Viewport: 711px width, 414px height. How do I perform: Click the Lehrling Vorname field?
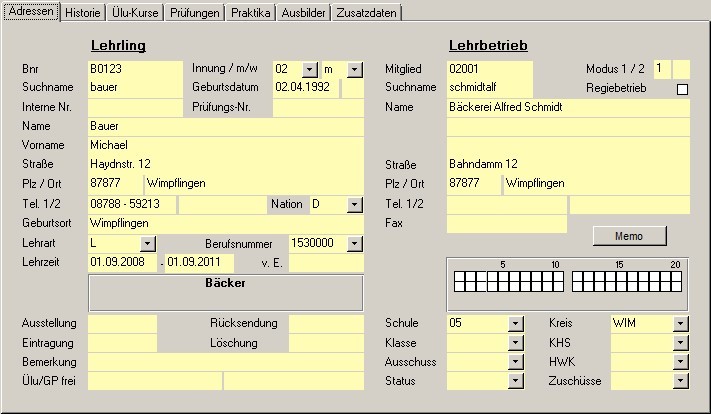[225, 145]
